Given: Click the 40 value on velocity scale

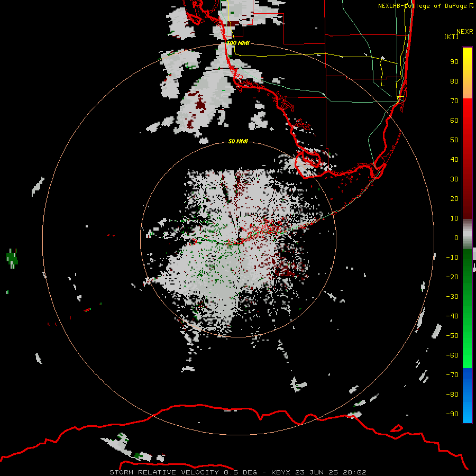Looking at the screenshot, I should (454, 159).
